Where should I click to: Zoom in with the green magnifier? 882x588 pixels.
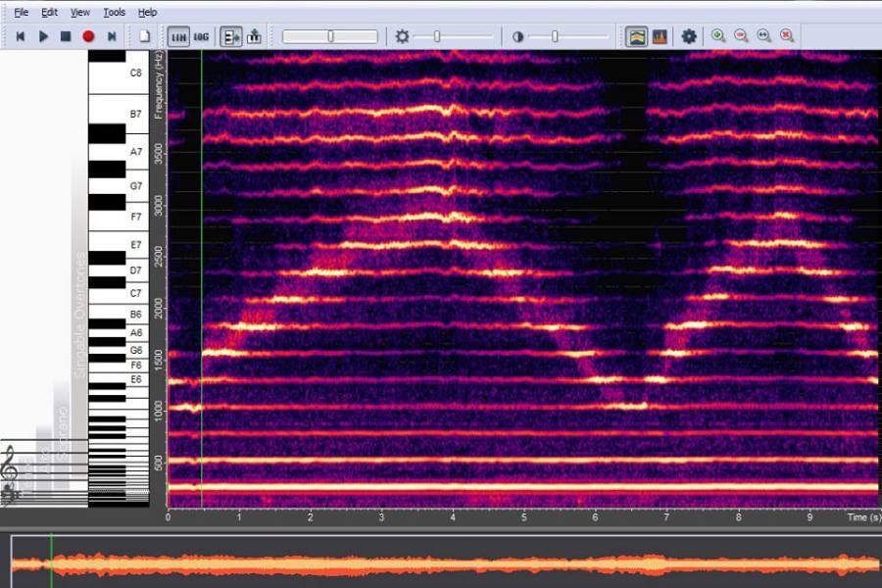tap(718, 35)
